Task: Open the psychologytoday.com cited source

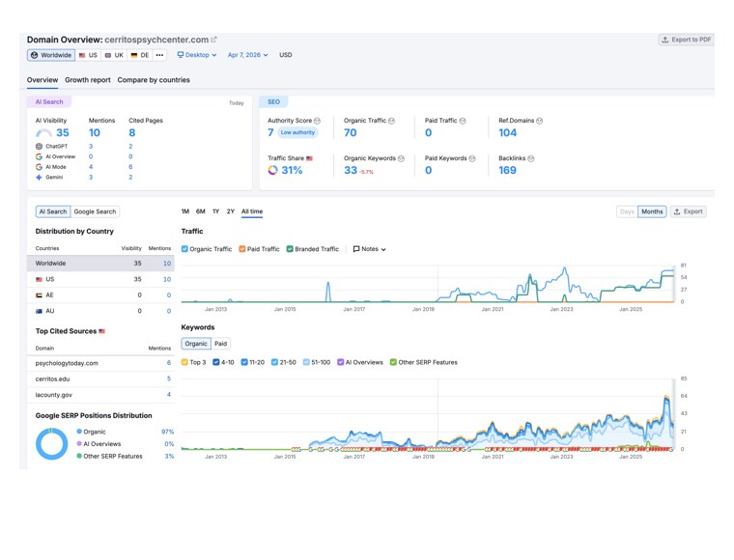Action: pyautogui.click(x=67, y=363)
